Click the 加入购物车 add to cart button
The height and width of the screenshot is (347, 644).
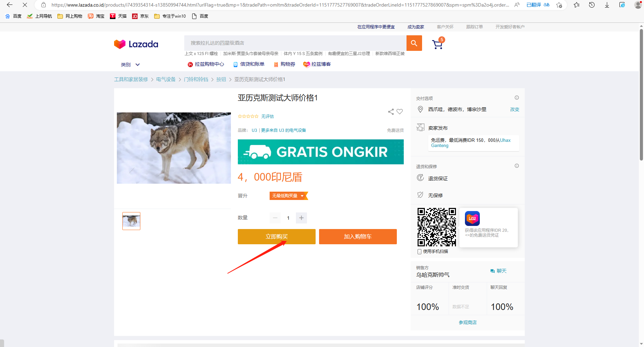(358, 237)
